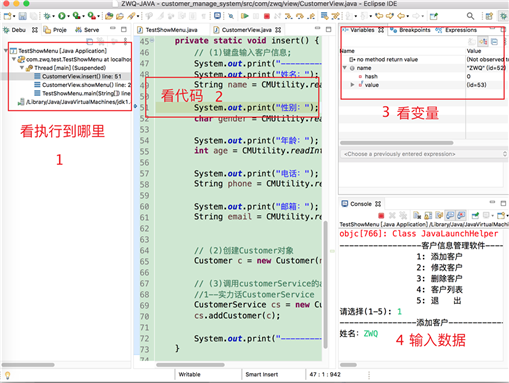Maximize the editor area

pyautogui.click(x=329, y=29)
